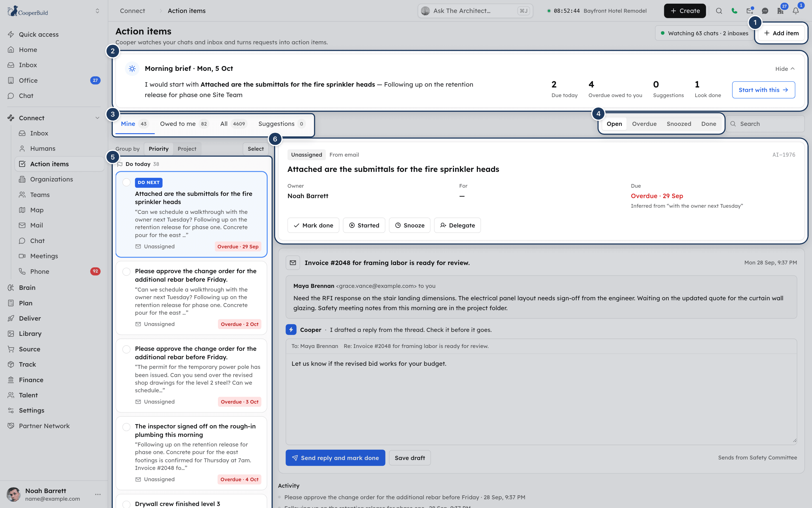The image size is (812, 508).
Task: Click the Save draft button
Action: [x=410, y=457]
